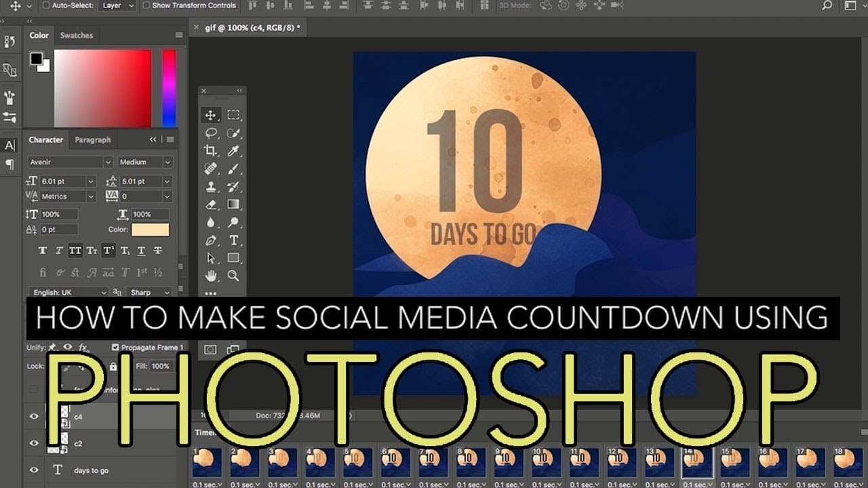
Task: Open the English: UK language dropdown
Action: 68,293
